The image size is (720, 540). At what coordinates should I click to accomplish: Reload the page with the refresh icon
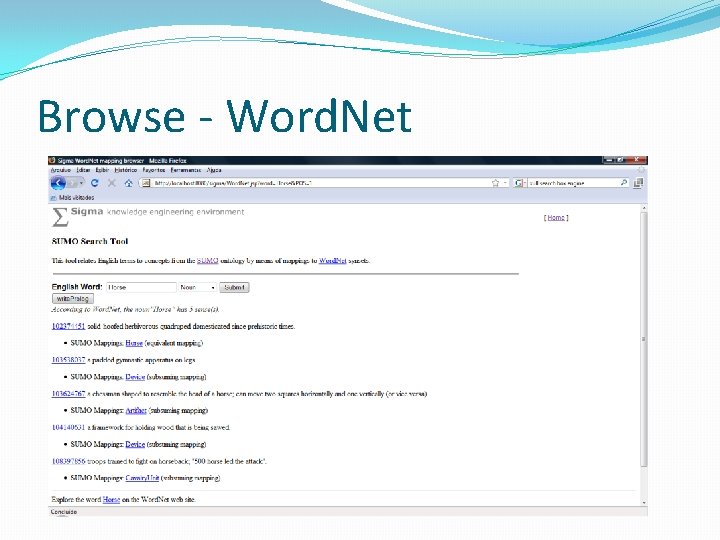(x=95, y=183)
